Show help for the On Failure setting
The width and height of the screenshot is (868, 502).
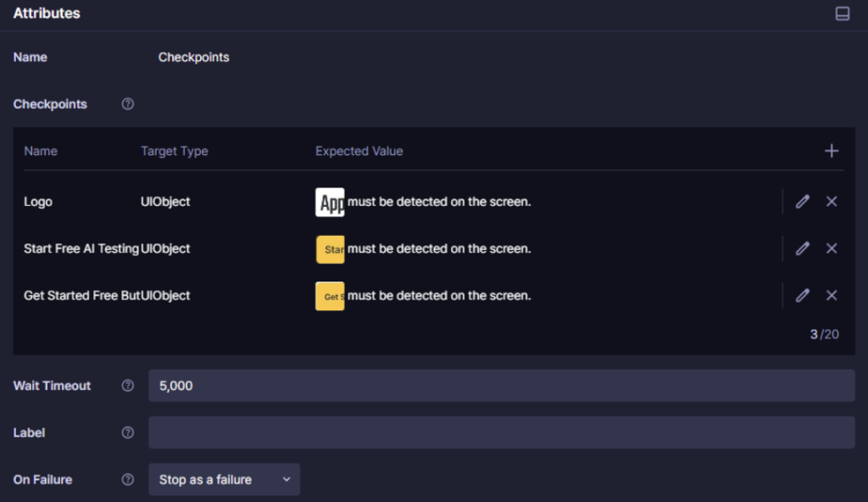128,479
